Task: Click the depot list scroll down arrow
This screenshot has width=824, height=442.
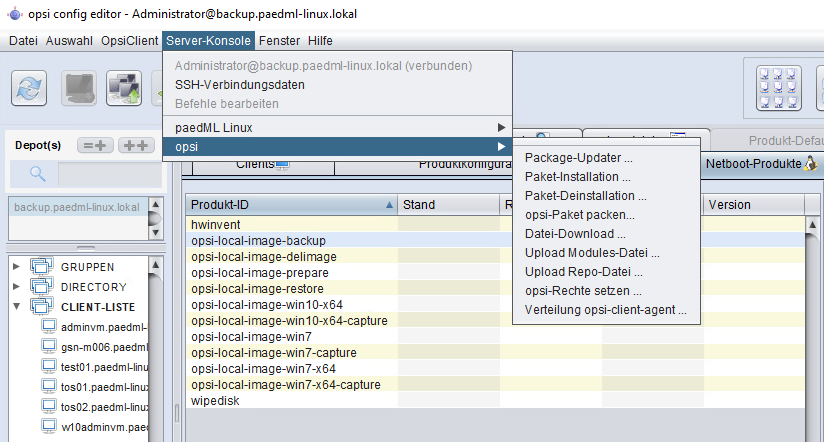Action: [x=156, y=232]
